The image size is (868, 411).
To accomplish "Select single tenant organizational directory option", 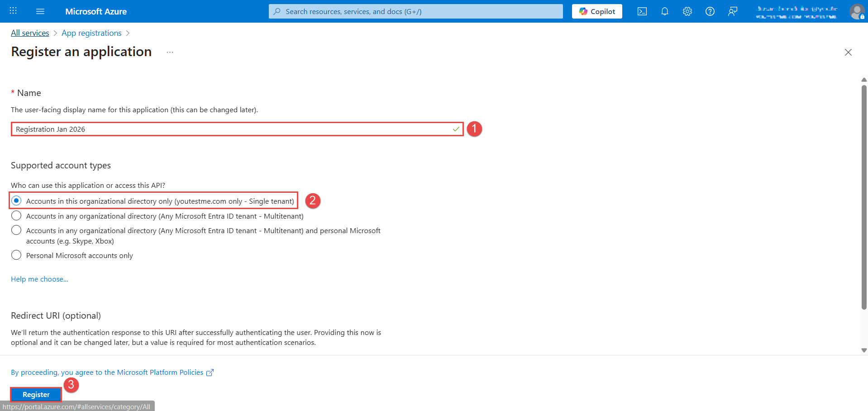I will tap(16, 201).
